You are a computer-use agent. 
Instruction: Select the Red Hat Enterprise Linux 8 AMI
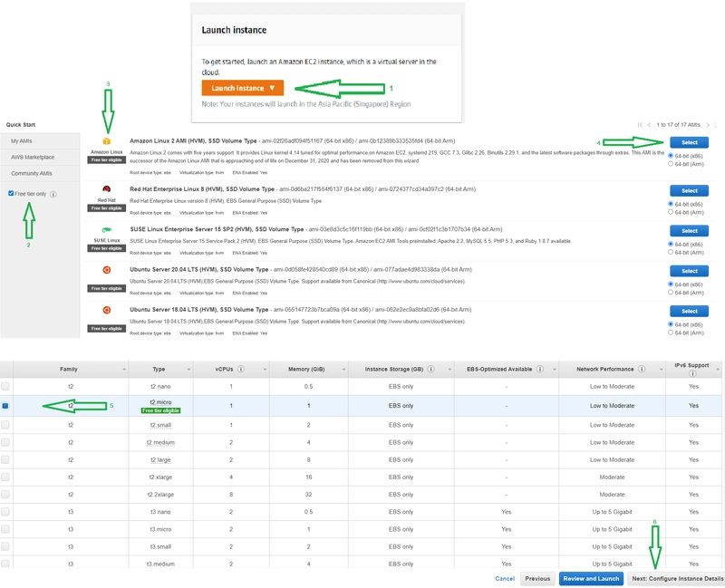pyautogui.click(x=689, y=190)
